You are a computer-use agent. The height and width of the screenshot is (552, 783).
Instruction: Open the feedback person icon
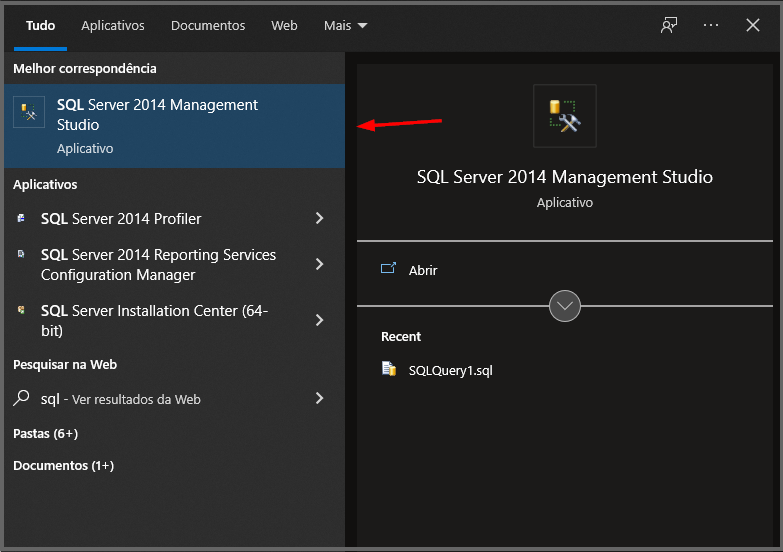(x=669, y=25)
